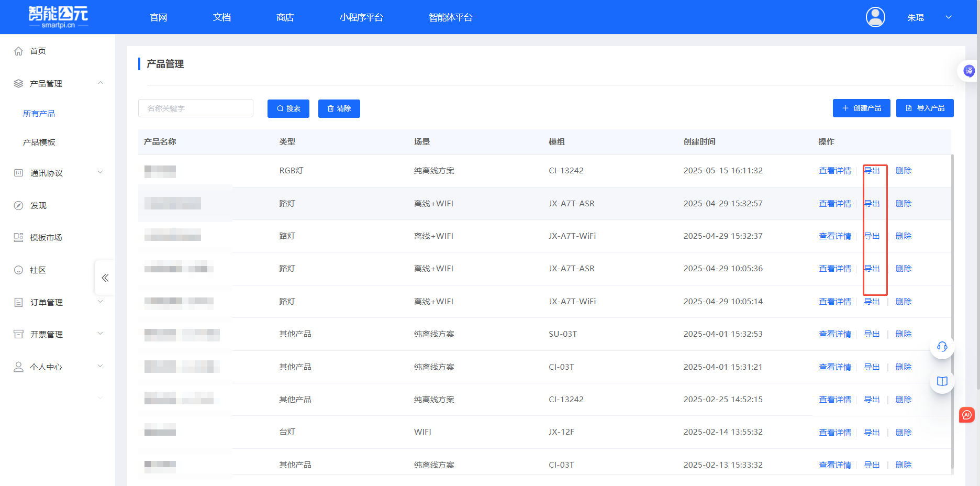Open the floating book documentation icon
This screenshot has height=486, width=980.
pos(942,381)
